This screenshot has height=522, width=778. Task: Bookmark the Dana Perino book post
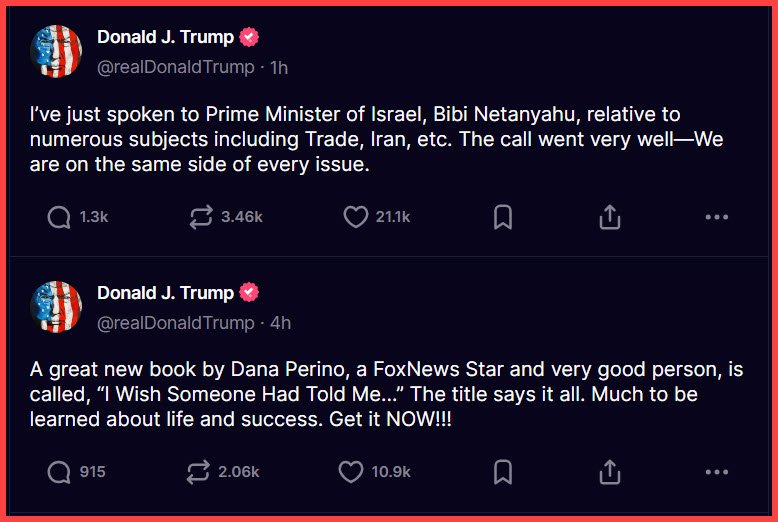[x=503, y=472]
